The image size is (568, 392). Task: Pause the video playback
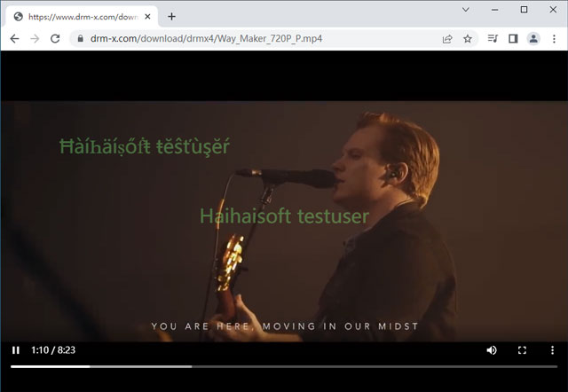(x=16, y=350)
